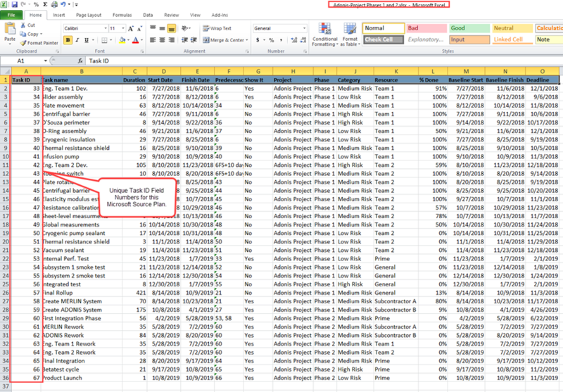This screenshot has height=392, width=563.
Task: Click the Undo arrow icon
Action: pos(63,5)
